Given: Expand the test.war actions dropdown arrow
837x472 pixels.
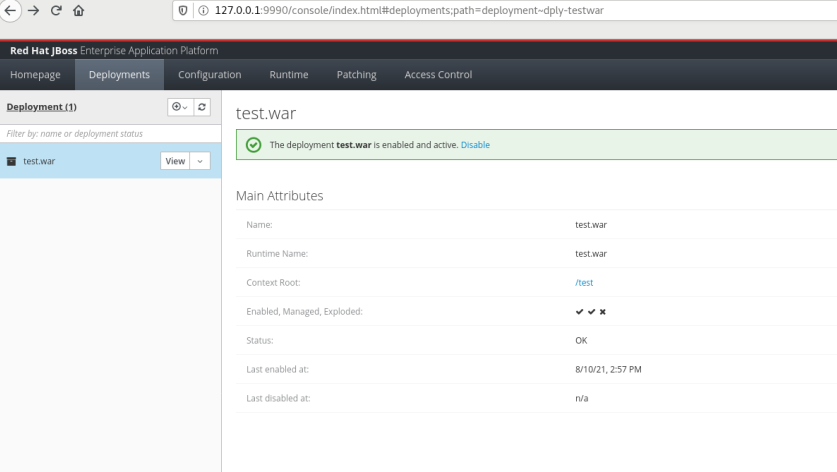Looking at the screenshot, I should click(200, 161).
